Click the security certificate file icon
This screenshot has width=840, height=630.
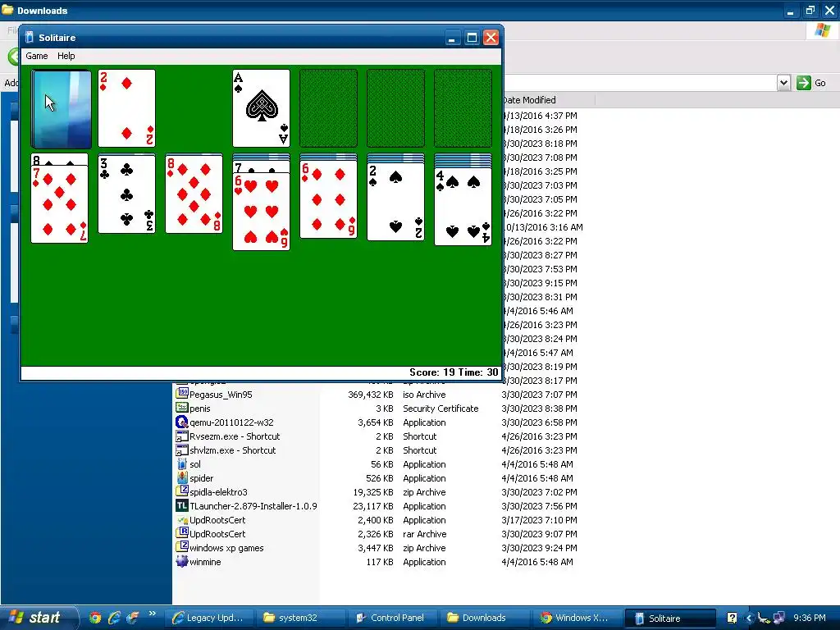pos(182,408)
